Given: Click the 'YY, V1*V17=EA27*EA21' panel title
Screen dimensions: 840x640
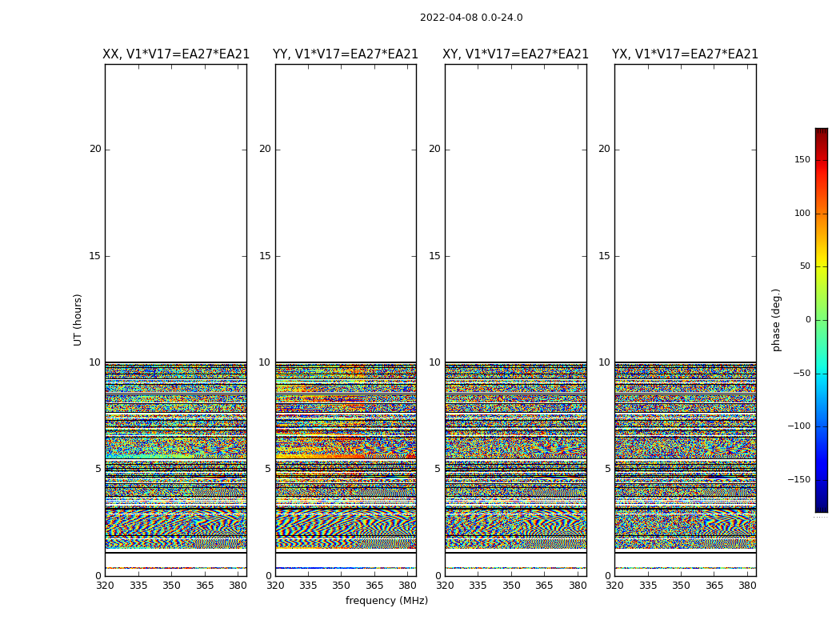Looking at the screenshot, I should pos(346,54).
